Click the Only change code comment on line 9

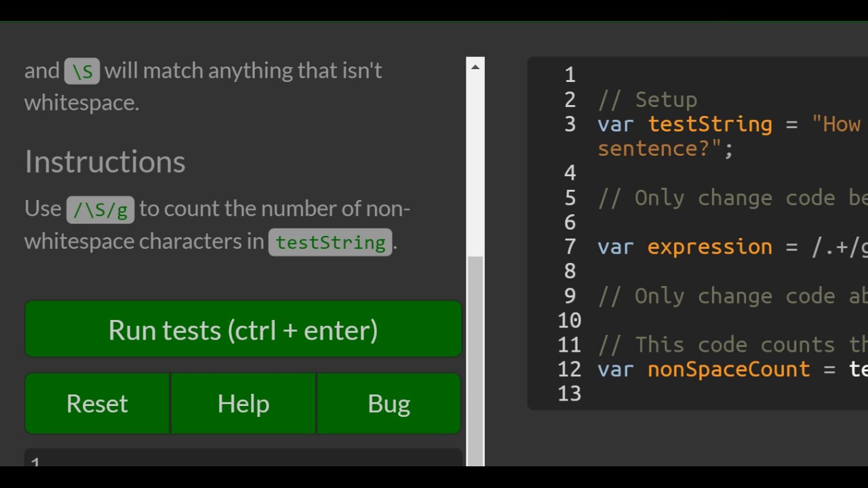(732, 296)
